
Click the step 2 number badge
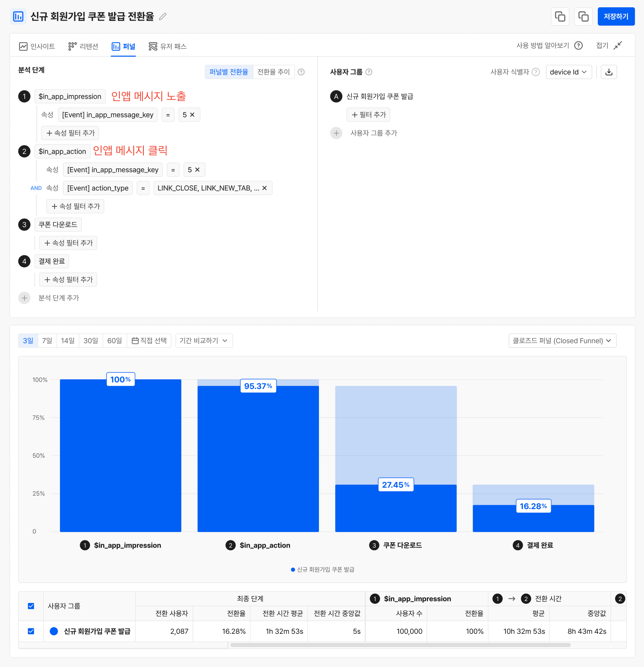click(24, 151)
